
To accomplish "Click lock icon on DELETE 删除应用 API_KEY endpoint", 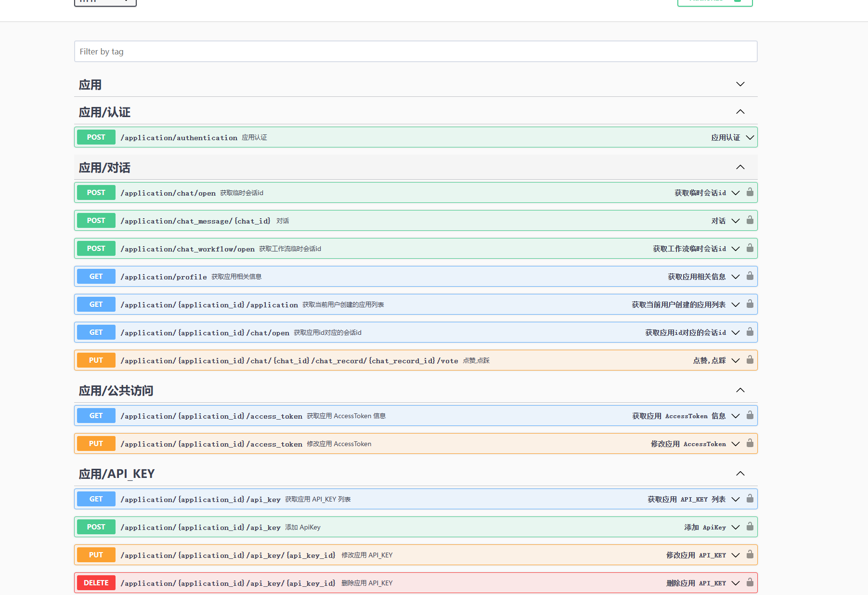I will [x=750, y=582].
